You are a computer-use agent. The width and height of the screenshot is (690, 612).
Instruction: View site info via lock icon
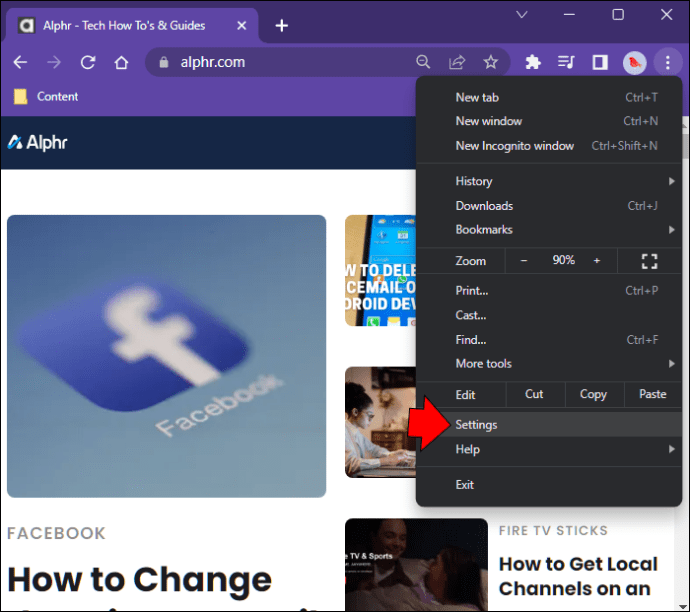pyautogui.click(x=164, y=62)
